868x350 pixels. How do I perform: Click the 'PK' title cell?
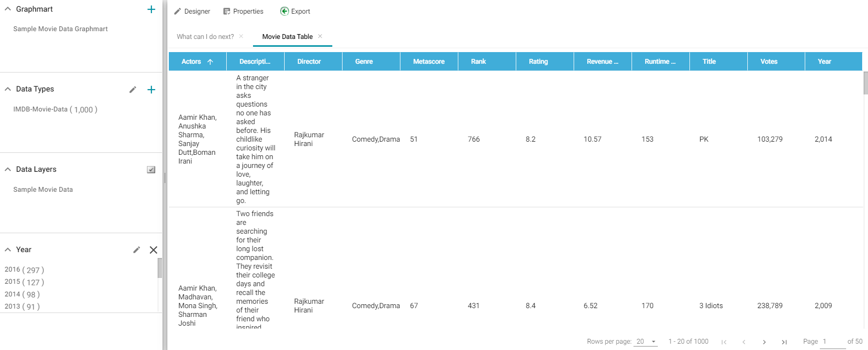pyautogui.click(x=704, y=139)
